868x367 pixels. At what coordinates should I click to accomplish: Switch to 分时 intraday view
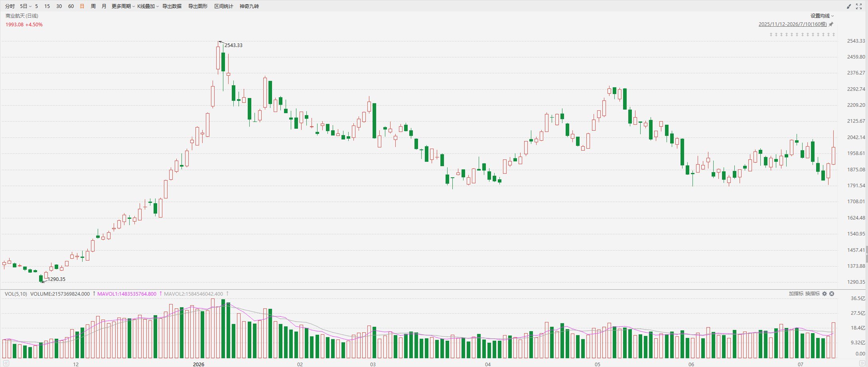(10, 6)
